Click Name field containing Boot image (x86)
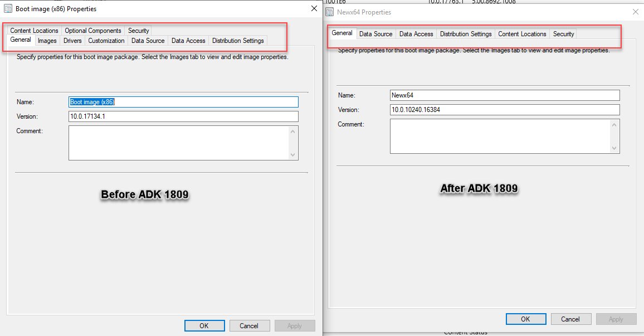Viewport: 644px width, 336px height. (x=184, y=102)
